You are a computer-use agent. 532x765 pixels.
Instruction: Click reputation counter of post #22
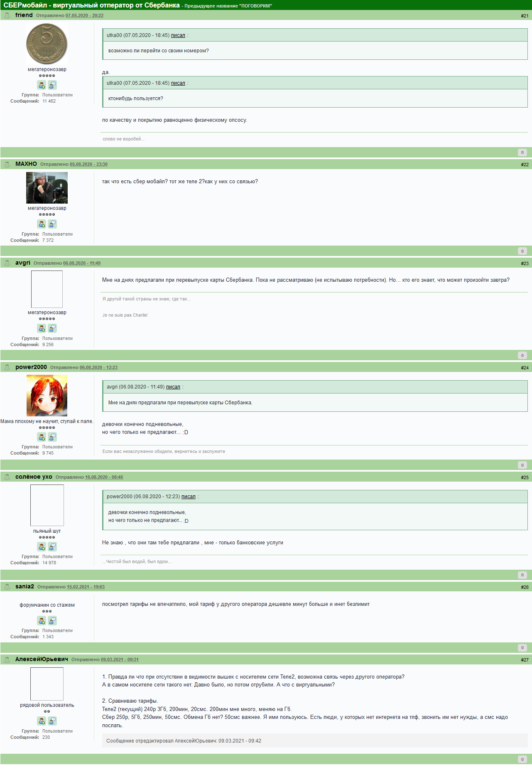point(522,251)
